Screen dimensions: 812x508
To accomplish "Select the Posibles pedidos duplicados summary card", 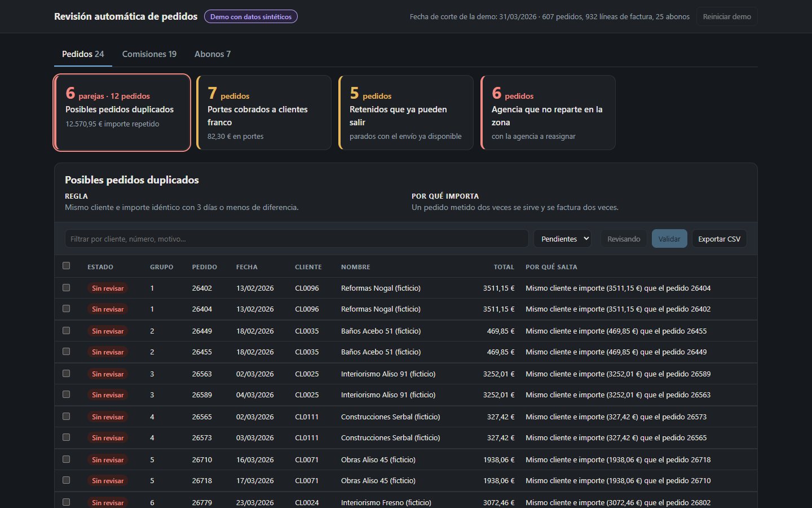I will point(122,112).
